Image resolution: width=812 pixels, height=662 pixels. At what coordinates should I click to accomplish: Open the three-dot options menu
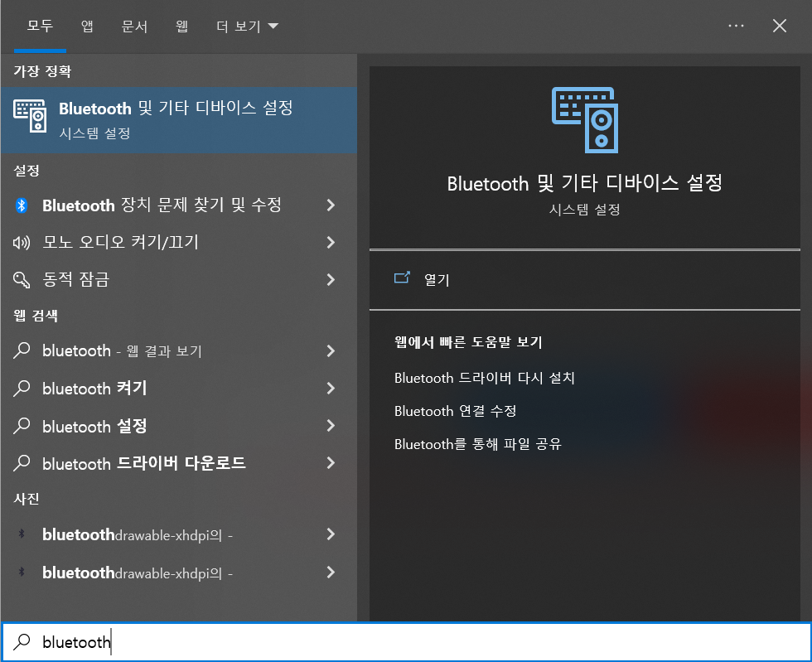point(736,26)
